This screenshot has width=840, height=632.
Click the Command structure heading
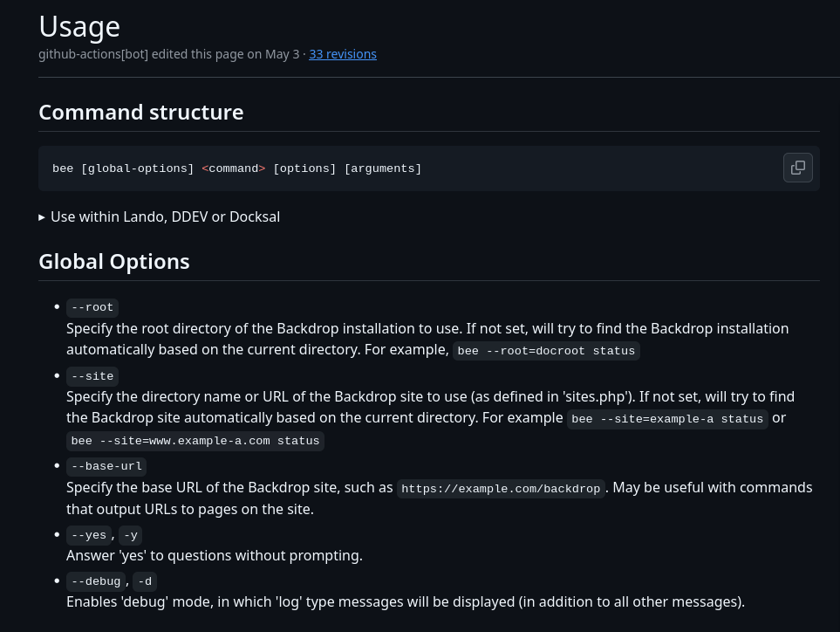coord(141,113)
